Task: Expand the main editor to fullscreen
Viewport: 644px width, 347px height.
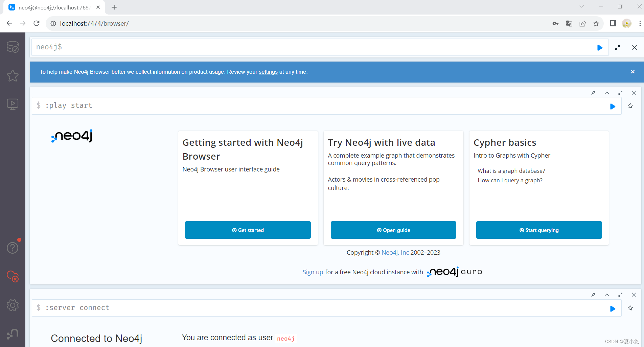Action: coord(617,48)
